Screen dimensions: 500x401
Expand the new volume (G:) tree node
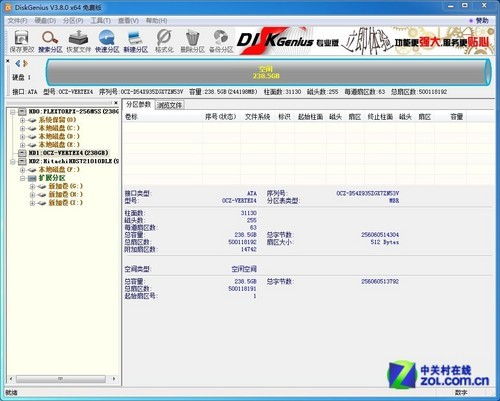click(32, 187)
